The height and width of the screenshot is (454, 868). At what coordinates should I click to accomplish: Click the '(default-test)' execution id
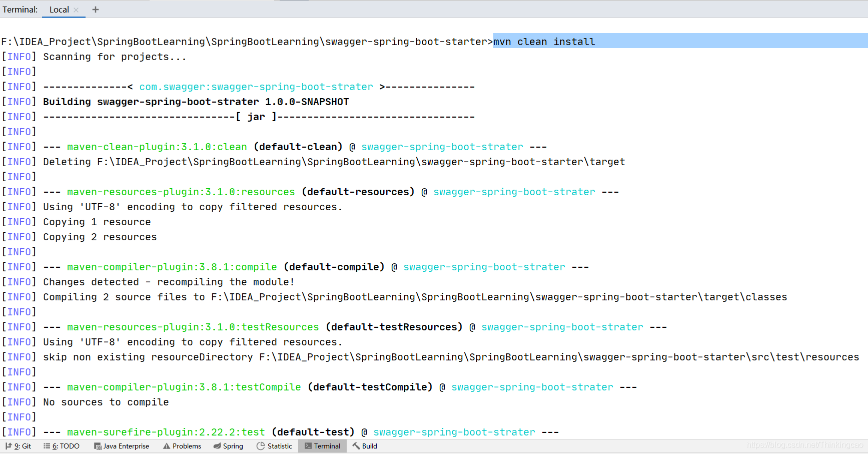point(313,432)
